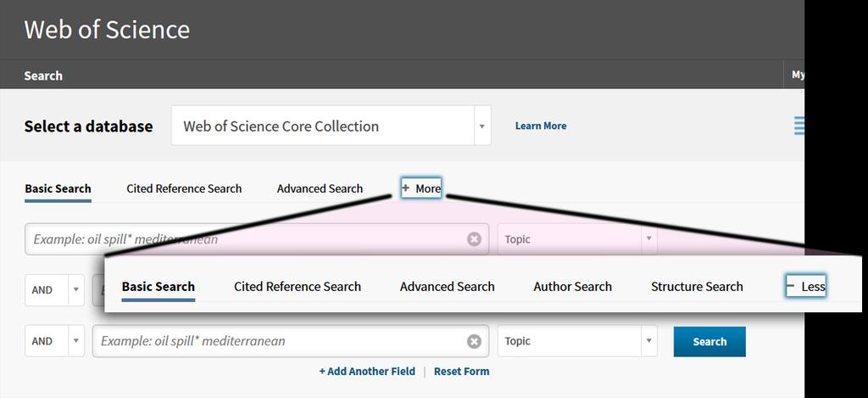The height and width of the screenshot is (398, 868).
Task: Collapse the tabs with the Less button
Action: (805, 286)
